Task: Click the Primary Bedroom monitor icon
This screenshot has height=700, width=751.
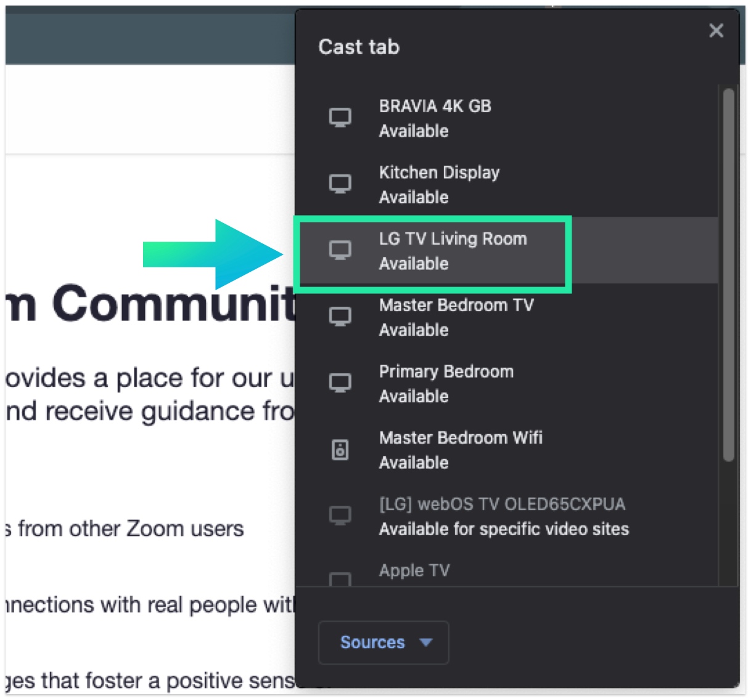Action: click(x=340, y=383)
